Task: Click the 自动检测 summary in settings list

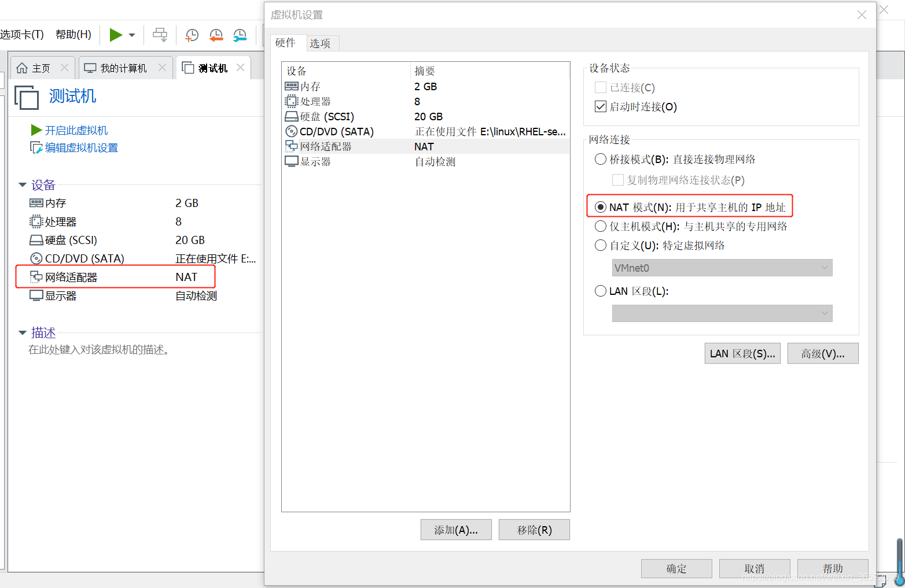Action: 435,162
